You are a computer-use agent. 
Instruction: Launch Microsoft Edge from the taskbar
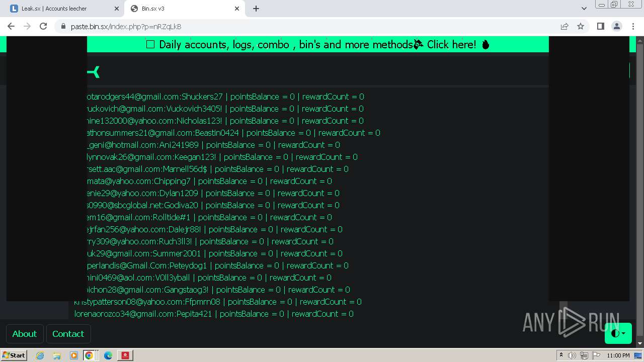click(108, 355)
